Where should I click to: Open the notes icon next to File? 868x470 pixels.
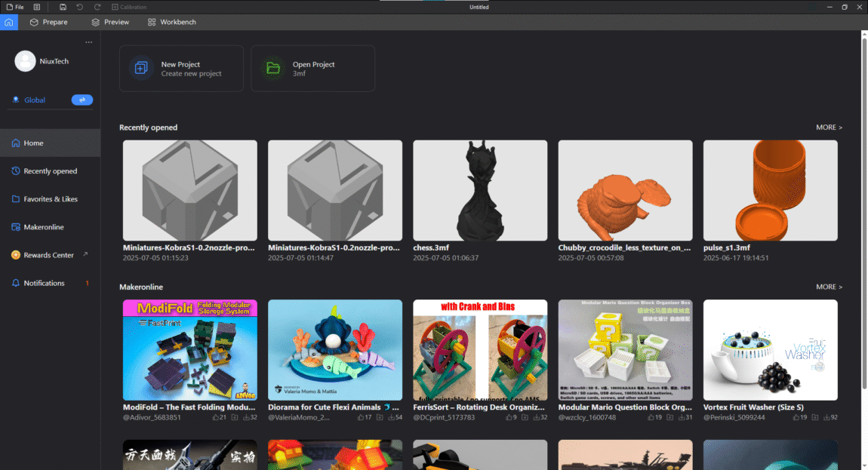coord(36,8)
